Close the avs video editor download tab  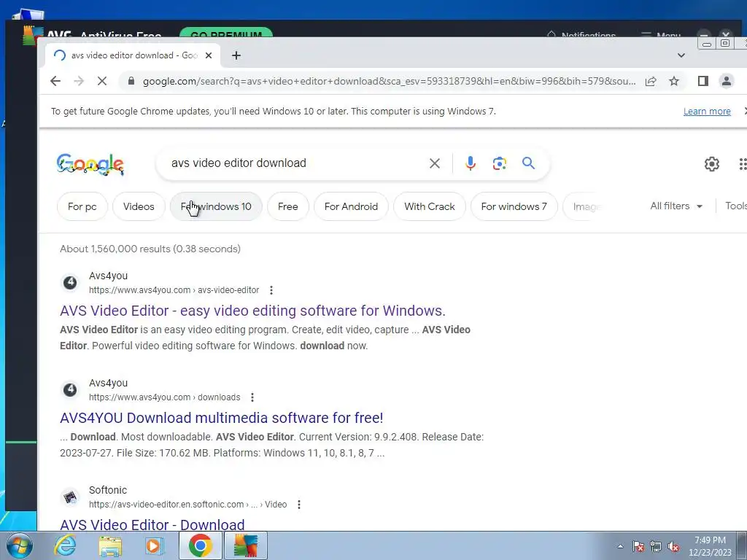(x=209, y=55)
